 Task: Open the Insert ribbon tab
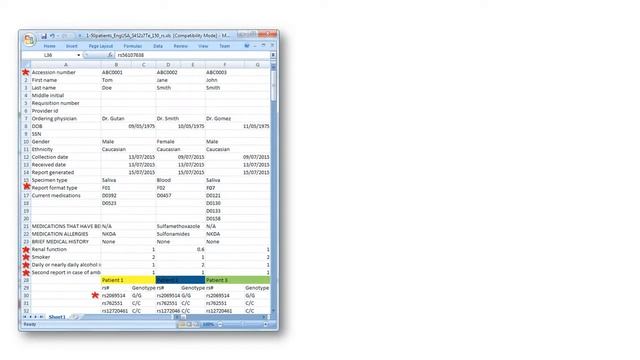71,46
